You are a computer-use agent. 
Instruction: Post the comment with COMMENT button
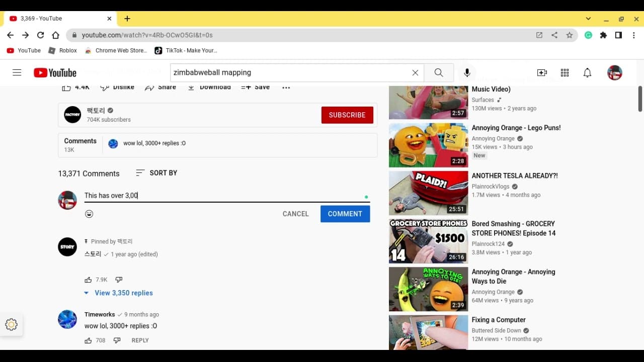(x=345, y=214)
